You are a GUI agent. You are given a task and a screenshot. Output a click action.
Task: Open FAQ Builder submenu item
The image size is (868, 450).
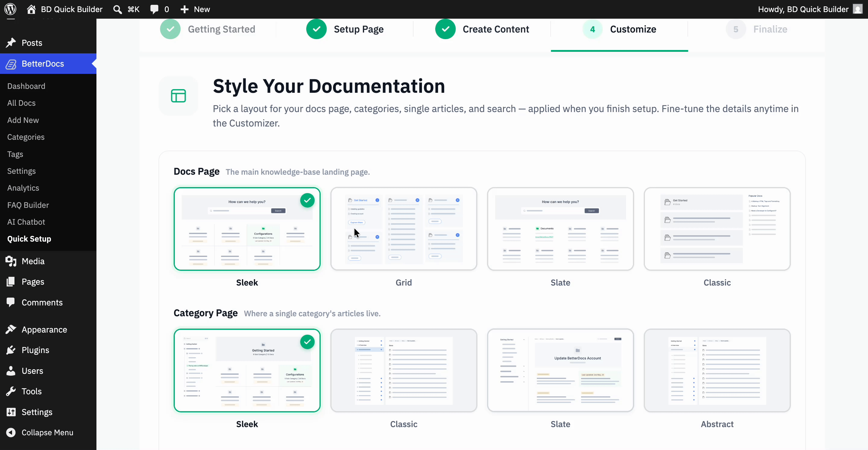coord(28,205)
